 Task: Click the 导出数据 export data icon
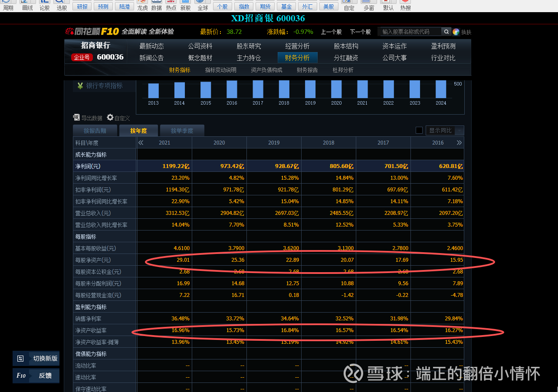click(76, 118)
